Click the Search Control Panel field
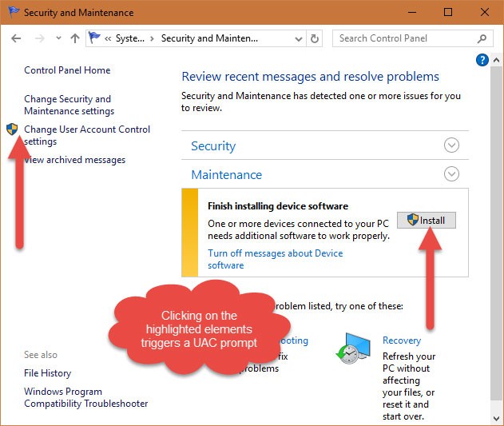 tap(412, 38)
